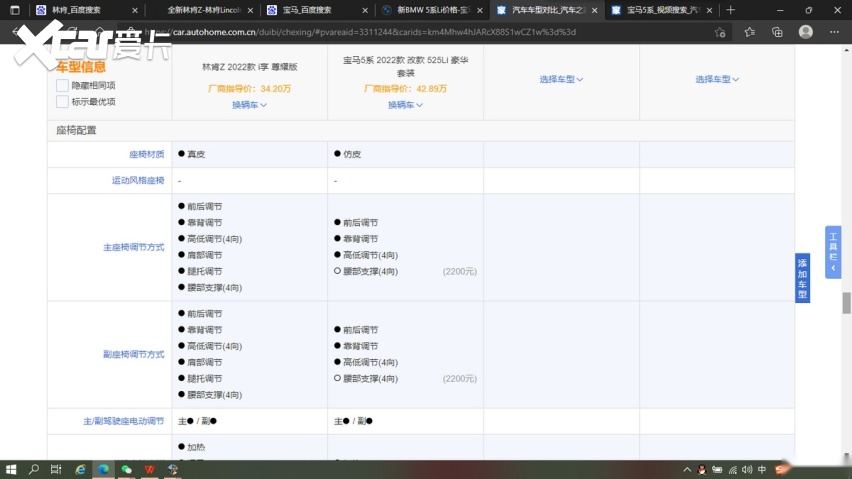Image resolution: width=852 pixels, height=479 pixels.
Task: Collapse the 工具栏 side panel
Action: pos(833,252)
